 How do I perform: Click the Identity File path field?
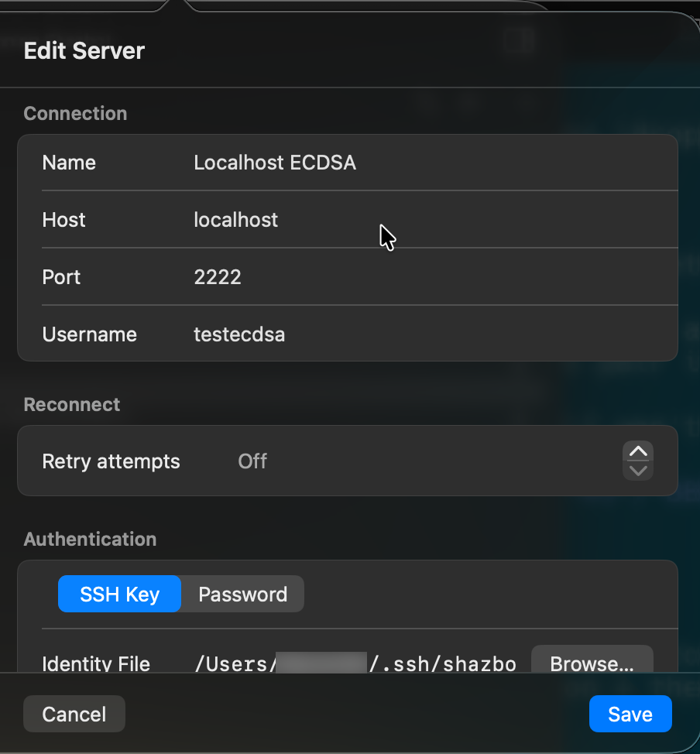[x=355, y=663]
